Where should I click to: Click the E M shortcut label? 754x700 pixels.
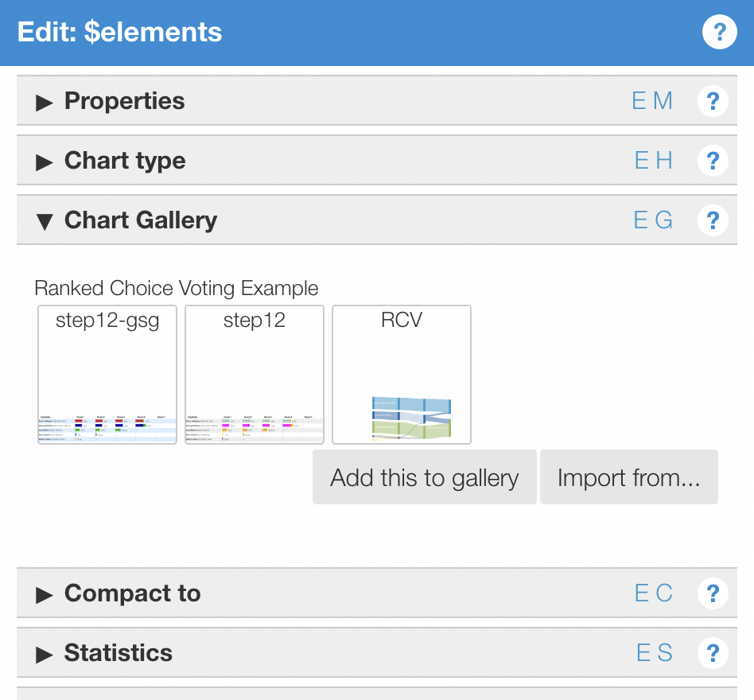click(652, 101)
